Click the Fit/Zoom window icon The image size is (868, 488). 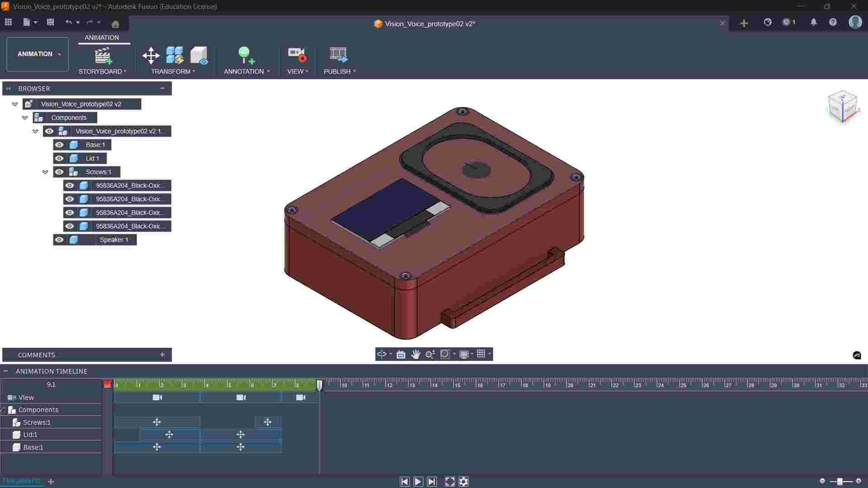click(x=445, y=354)
